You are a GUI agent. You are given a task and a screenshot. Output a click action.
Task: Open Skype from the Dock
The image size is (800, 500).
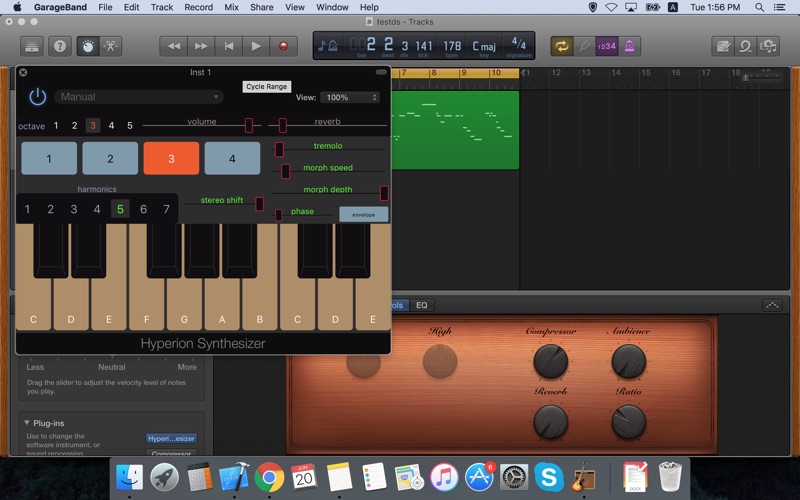(548, 478)
